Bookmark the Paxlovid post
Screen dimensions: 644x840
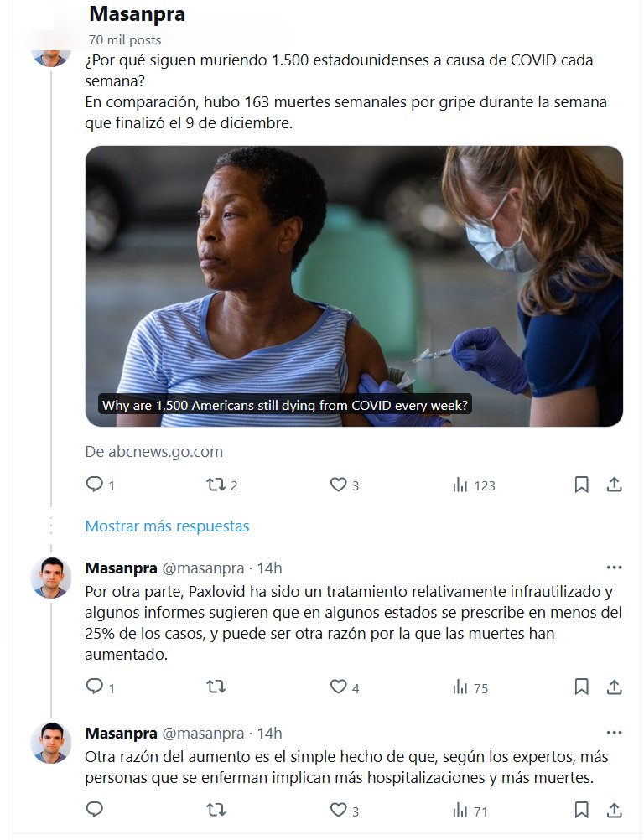(581, 687)
